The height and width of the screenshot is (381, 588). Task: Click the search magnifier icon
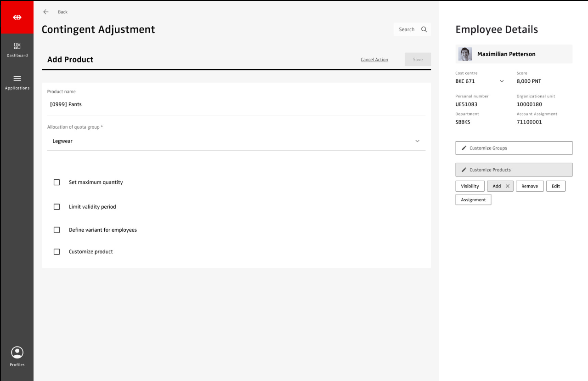pos(424,29)
